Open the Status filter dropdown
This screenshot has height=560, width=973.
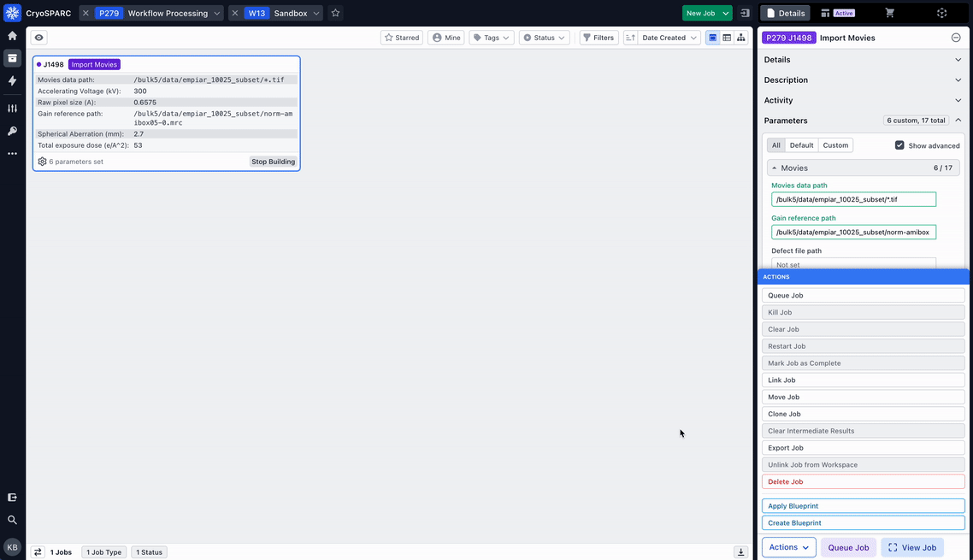[545, 38]
